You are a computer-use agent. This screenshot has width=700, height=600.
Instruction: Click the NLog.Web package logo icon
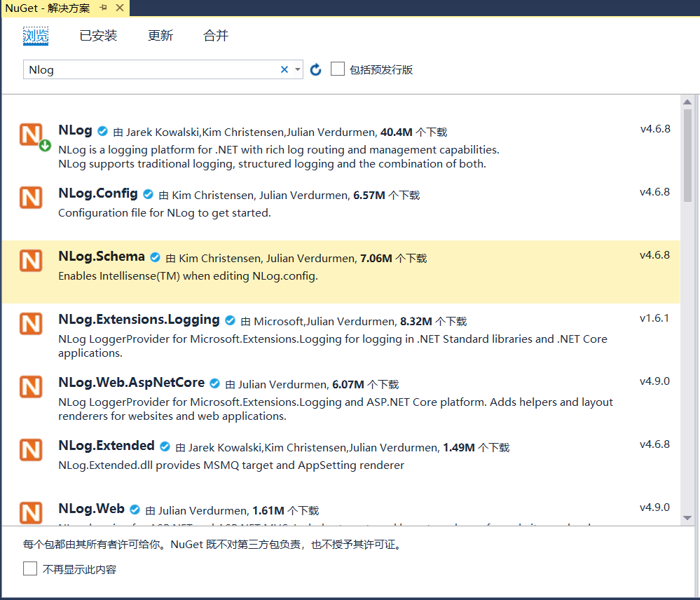tap(31, 512)
